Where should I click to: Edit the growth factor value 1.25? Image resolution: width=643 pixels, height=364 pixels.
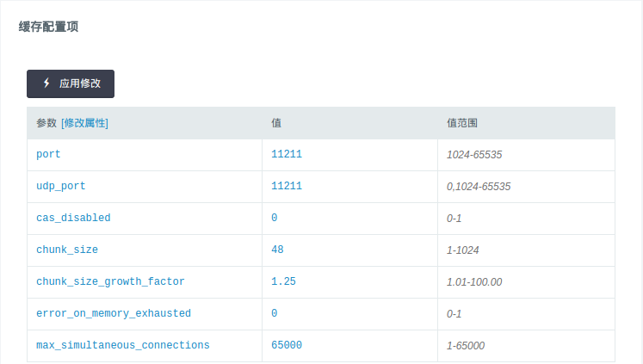[x=283, y=281]
